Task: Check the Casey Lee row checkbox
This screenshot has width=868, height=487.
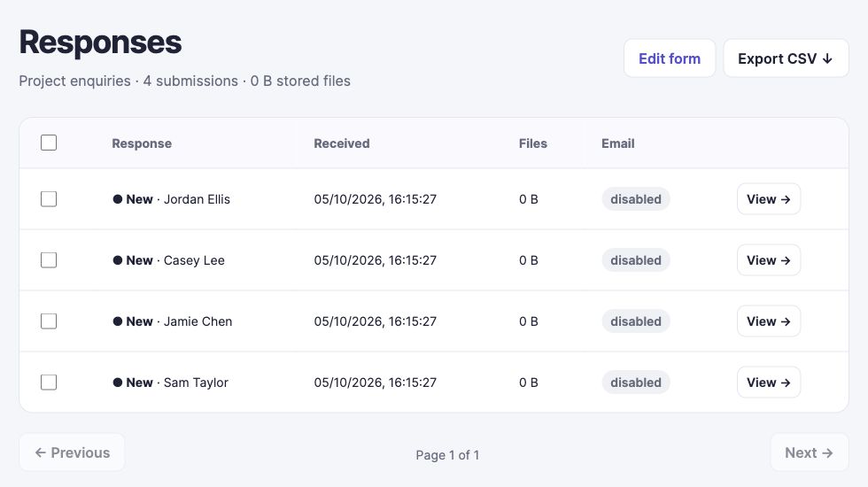Action: coord(49,260)
